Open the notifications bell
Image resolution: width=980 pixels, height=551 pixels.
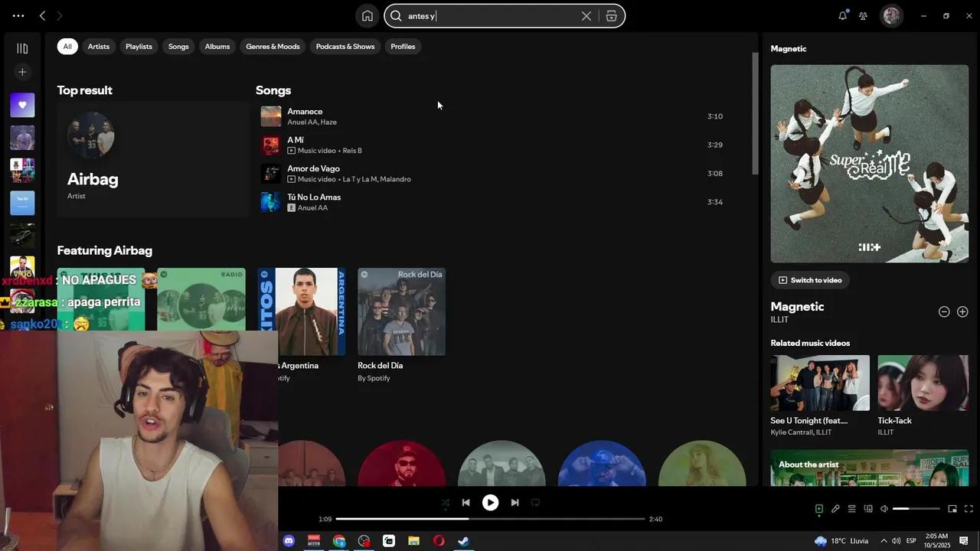click(x=842, y=16)
